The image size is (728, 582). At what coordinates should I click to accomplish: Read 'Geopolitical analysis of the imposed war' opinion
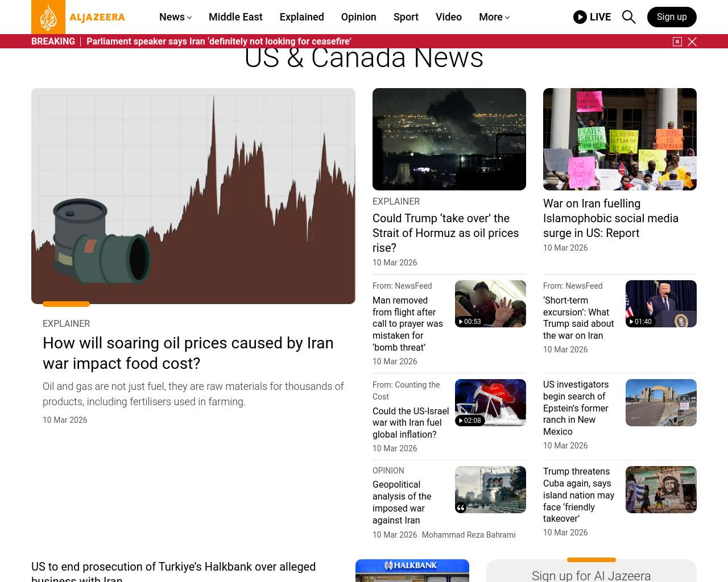click(x=402, y=502)
